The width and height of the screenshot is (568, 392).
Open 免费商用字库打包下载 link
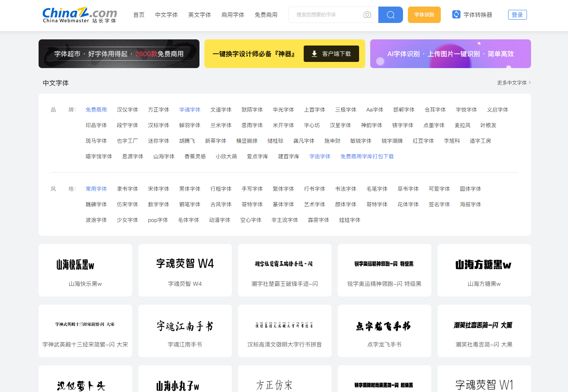click(x=367, y=156)
